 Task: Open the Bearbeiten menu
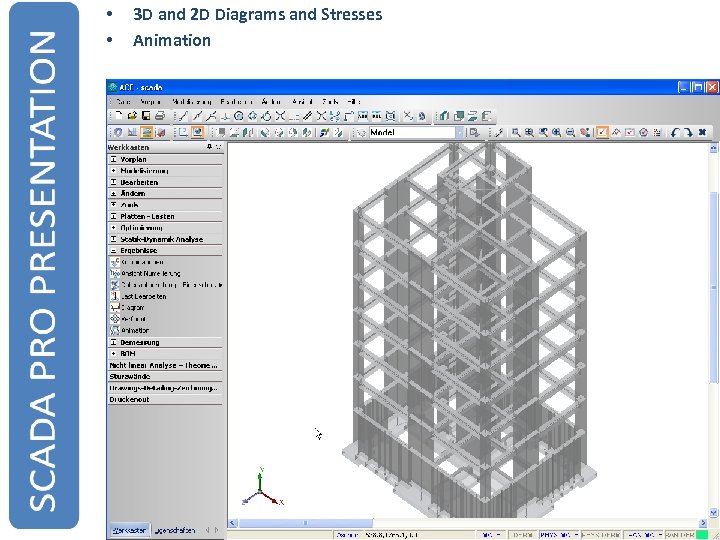tap(236, 101)
